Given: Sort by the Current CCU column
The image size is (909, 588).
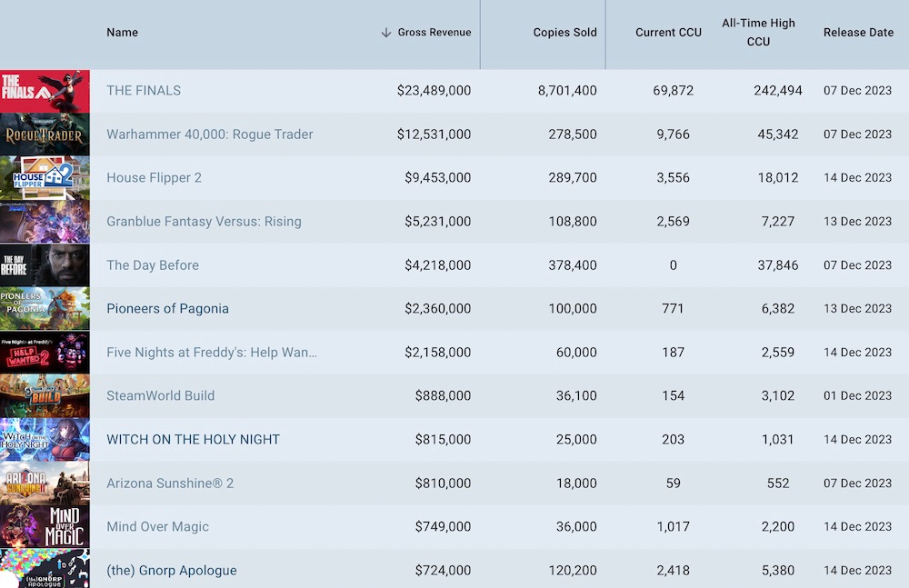Looking at the screenshot, I should pyautogui.click(x=668, y=33).
